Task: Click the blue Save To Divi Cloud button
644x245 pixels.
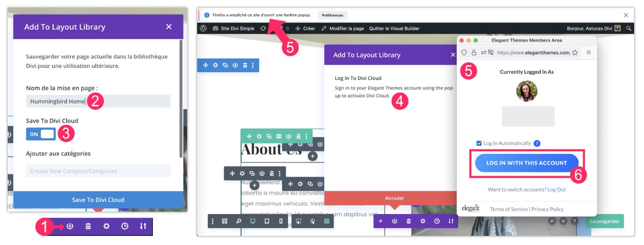Action: click(x=98, y=200)
